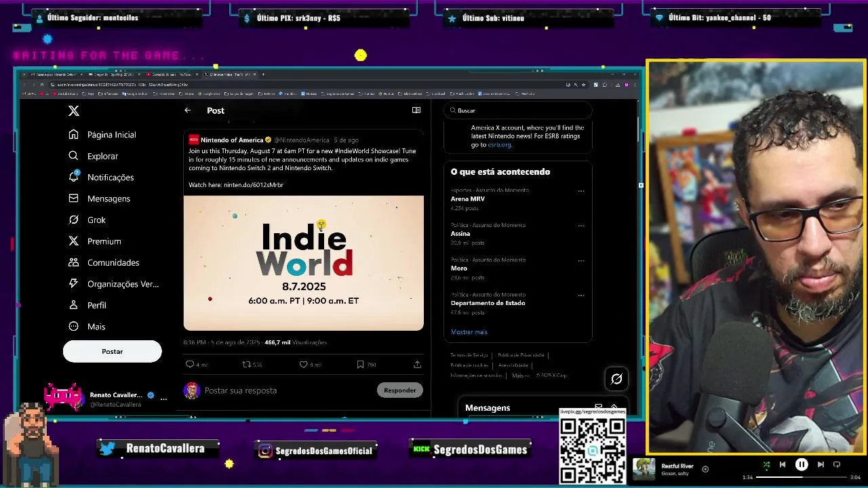
Task: Add Restful River to library plus icon
Action: 705,469
